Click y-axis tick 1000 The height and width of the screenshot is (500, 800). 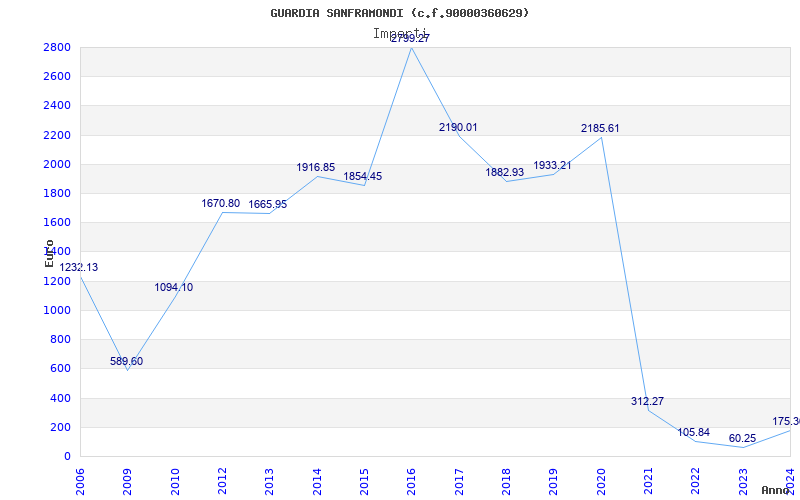tap(57, 310)
